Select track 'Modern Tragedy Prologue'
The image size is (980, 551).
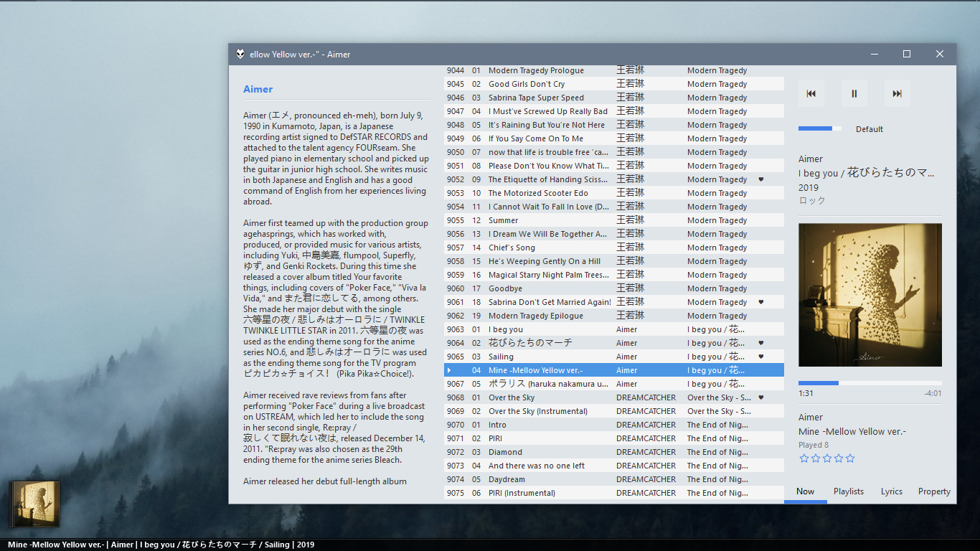[614, 70]
